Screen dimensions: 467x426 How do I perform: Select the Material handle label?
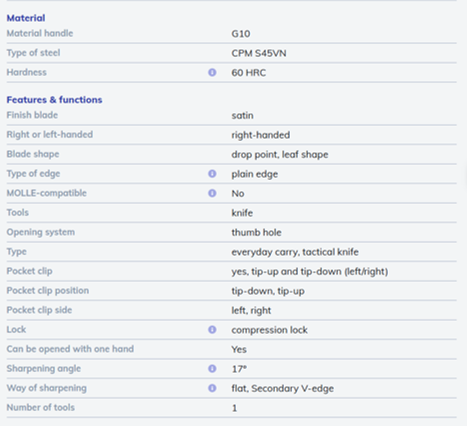(x=40, y=33)
